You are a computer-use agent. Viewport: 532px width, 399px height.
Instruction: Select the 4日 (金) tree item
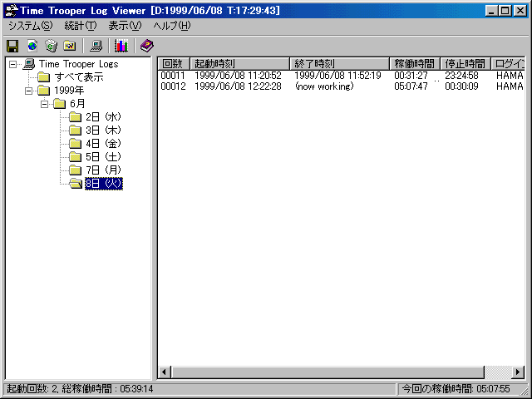coord(103,144)
